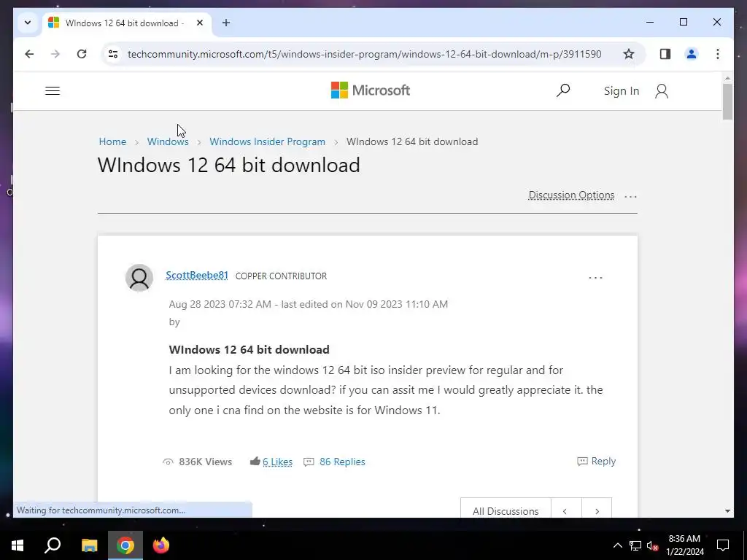Launch Firefox from the taskbar
747x560 pixels.
click(x=161, y=545)
